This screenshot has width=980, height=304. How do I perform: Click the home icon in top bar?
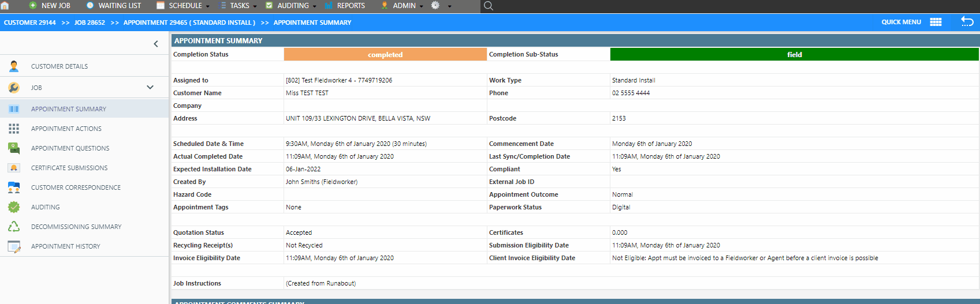(x=5, y=6)
